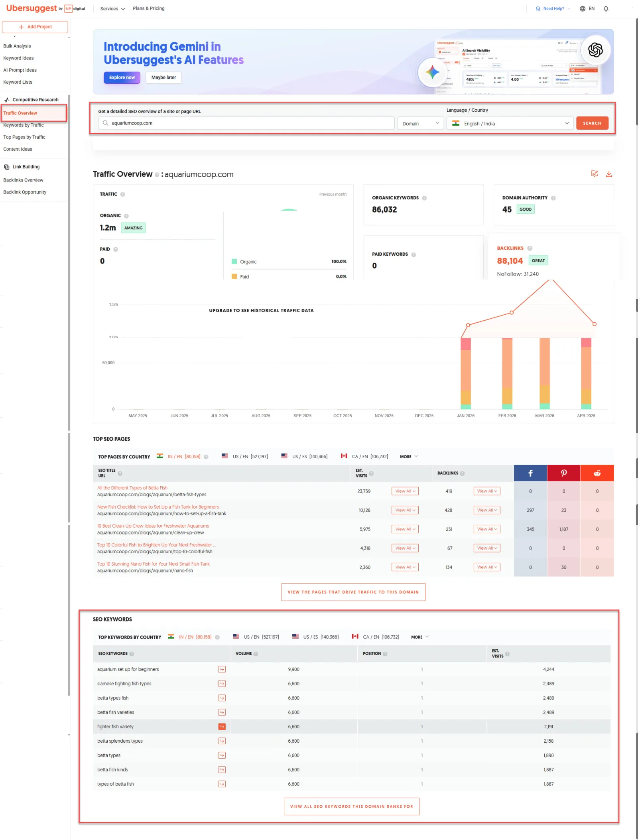Click the 'betta fish kinds' keyword row
638x840 pixels.
tap(352, 770)
